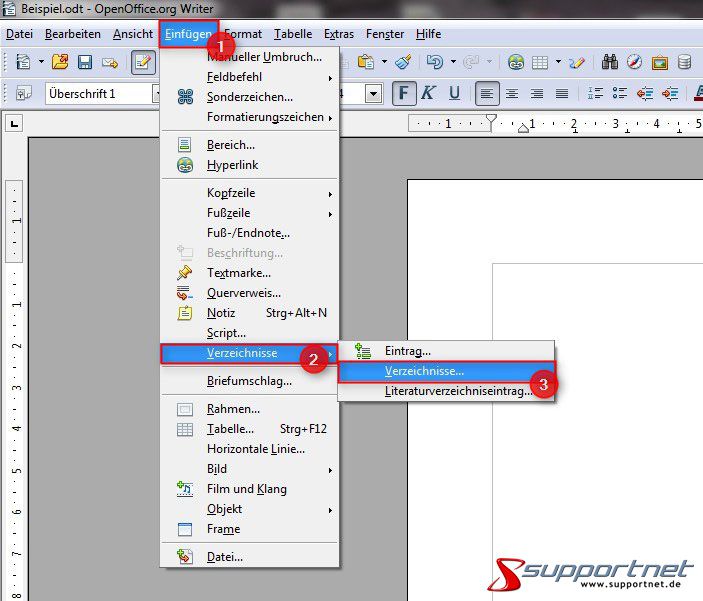Open the Bearbeiten menu

coord(73,34)
